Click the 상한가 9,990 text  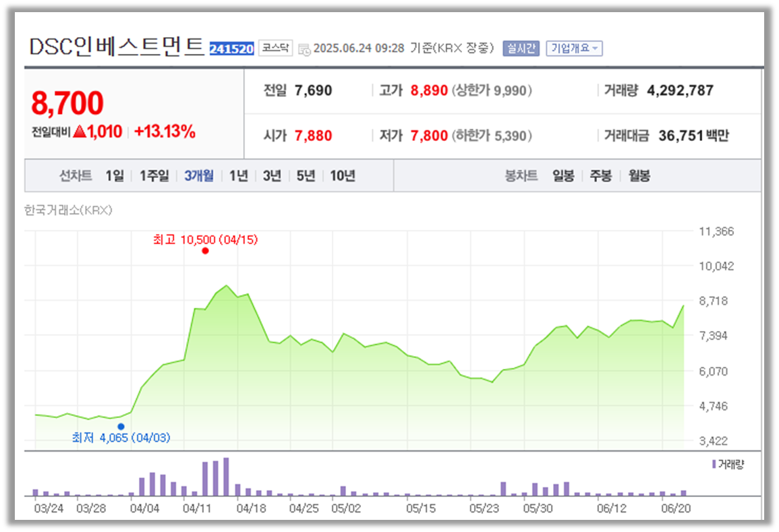492,91
